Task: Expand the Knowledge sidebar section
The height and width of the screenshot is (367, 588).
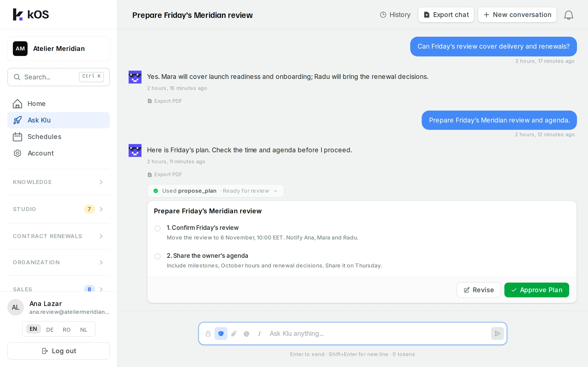Action: click(x=59, y=182)
